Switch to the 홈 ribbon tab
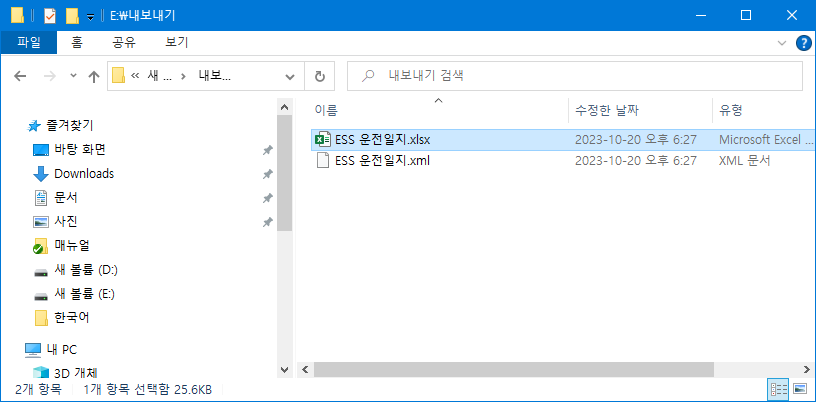 (76, 43)
